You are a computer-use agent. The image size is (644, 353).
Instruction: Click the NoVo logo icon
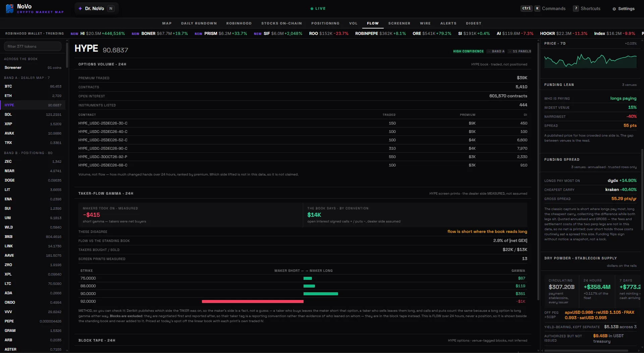point(10,8)
